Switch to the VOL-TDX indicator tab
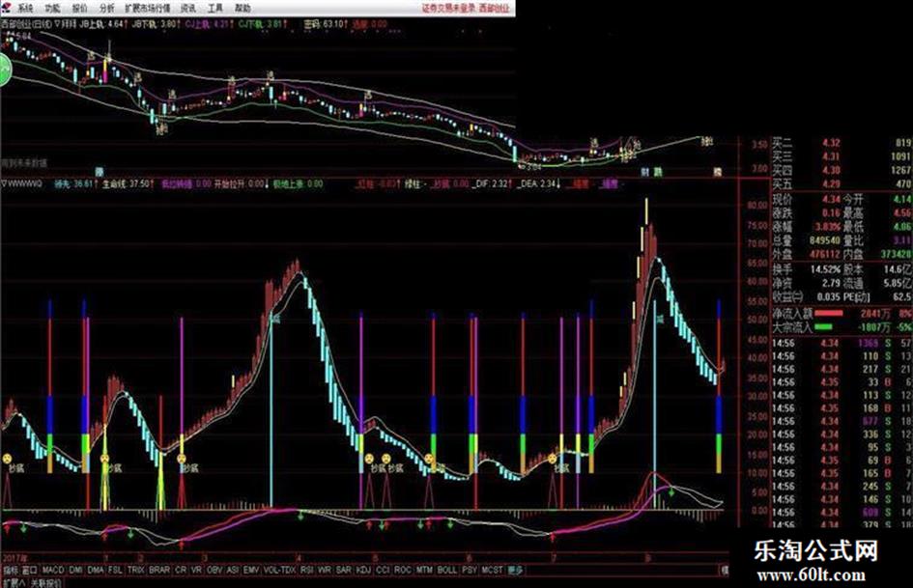This screenshot has width=913, height=588. 280,570
